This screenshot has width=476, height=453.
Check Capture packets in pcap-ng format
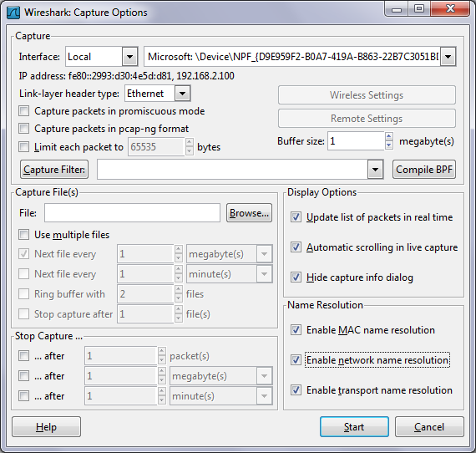23,129
